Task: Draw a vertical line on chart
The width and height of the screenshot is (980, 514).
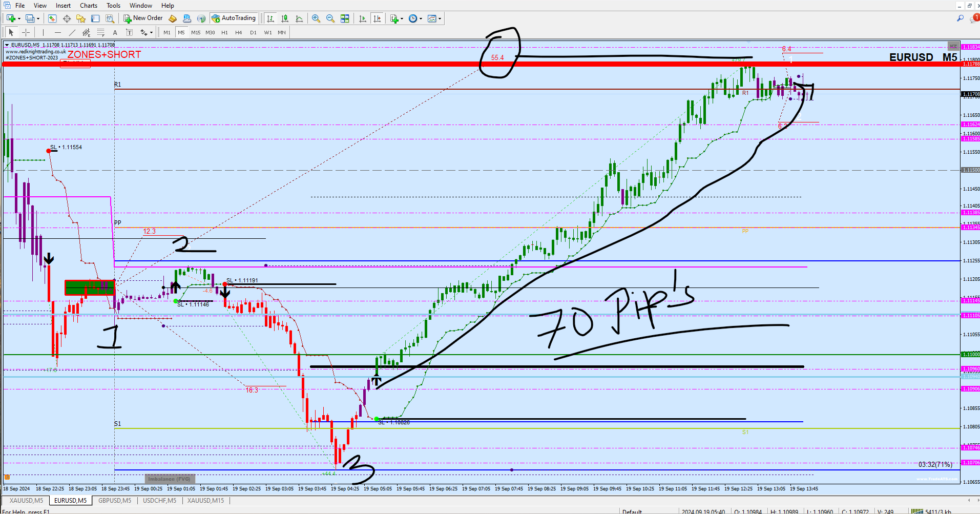Action: pyautogui.click(x=44, y=32)
